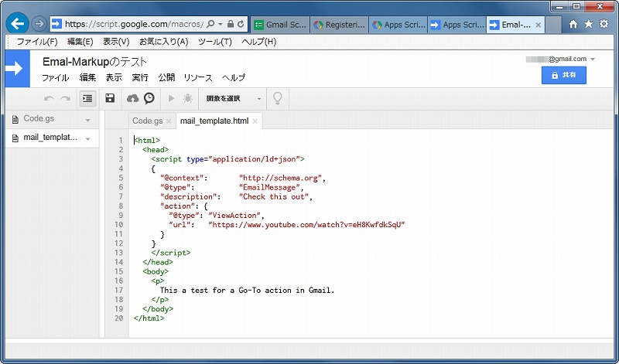Image resolution: width=619 pixels, height=364 pixels.
Task: Open the browser 編集(E) menu
Action: point(80,42)
